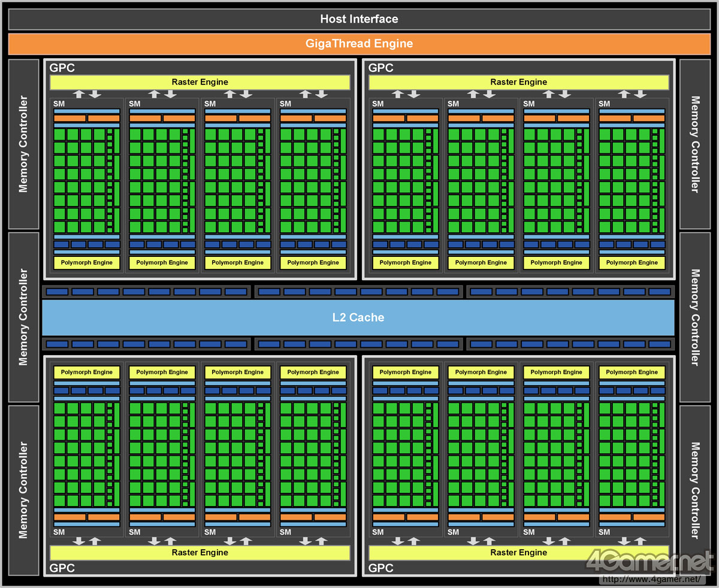Click the blue L2 Cache block
719x588 pixels.
358,317
